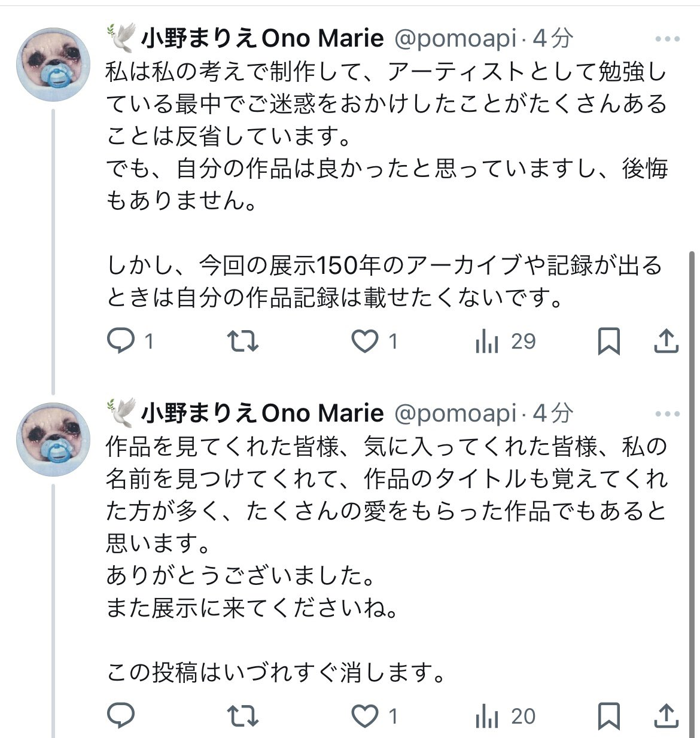Bookmark the first tweet
The height and width of the screenshot is (738, 700).
[x=609, y=341]
